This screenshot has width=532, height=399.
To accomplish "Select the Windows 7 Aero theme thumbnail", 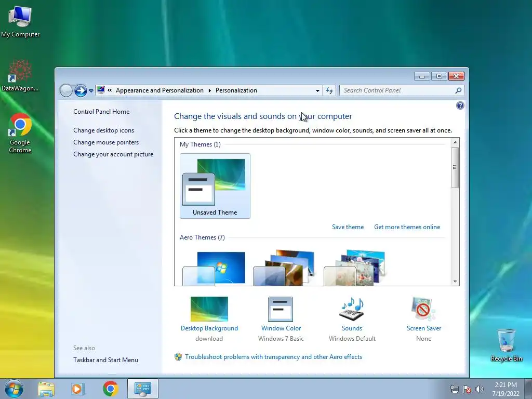I will (214, 268).
